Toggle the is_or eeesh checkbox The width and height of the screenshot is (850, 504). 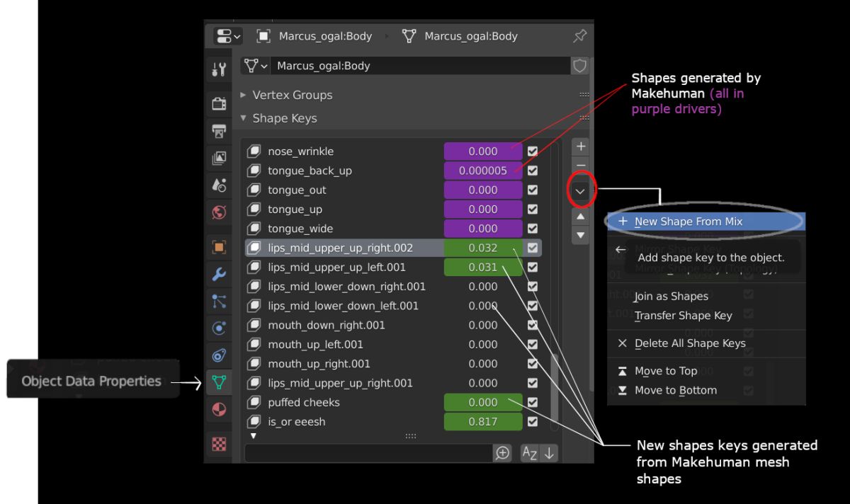[533, 422]
